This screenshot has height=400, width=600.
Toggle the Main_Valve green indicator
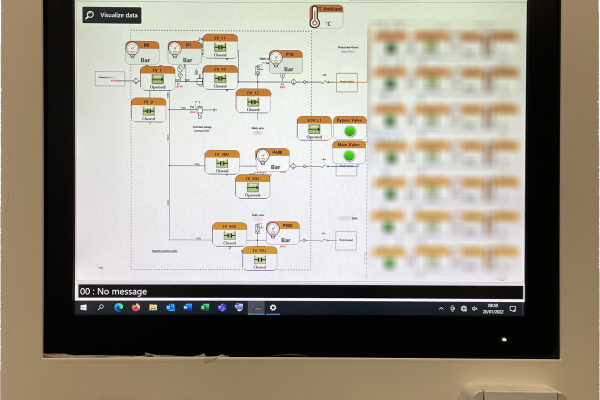coord(349,156)
